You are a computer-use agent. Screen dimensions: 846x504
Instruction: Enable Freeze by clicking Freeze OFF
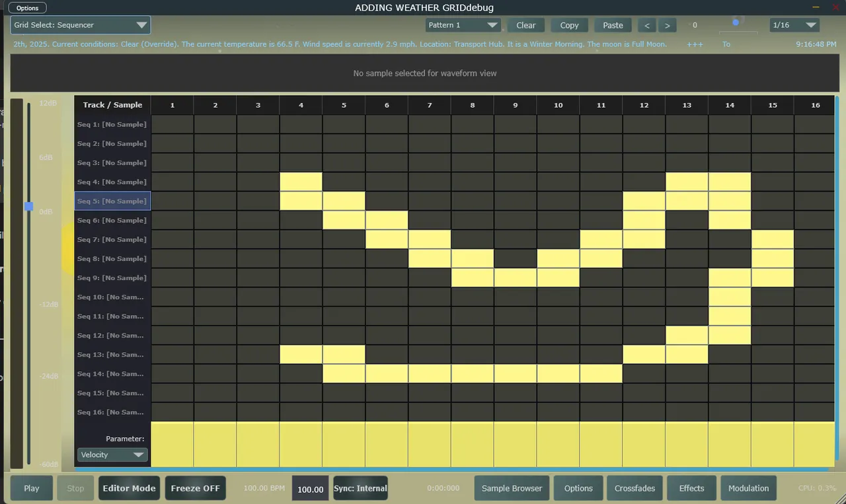click(195, 487)
